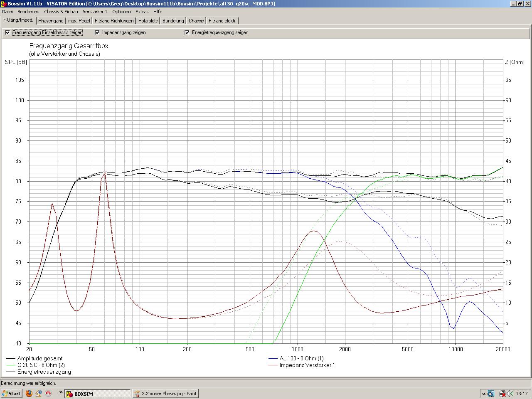This screenshot has width=532, height=399.
Task: Click 'G 20 SC - 8 Ohm (2)' legend entry
Action: click(41, 365)
